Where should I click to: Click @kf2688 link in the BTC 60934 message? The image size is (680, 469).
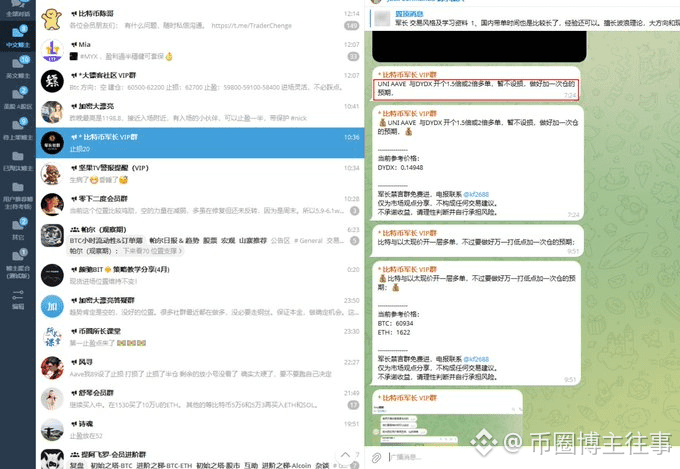click(x=476, y=359)
